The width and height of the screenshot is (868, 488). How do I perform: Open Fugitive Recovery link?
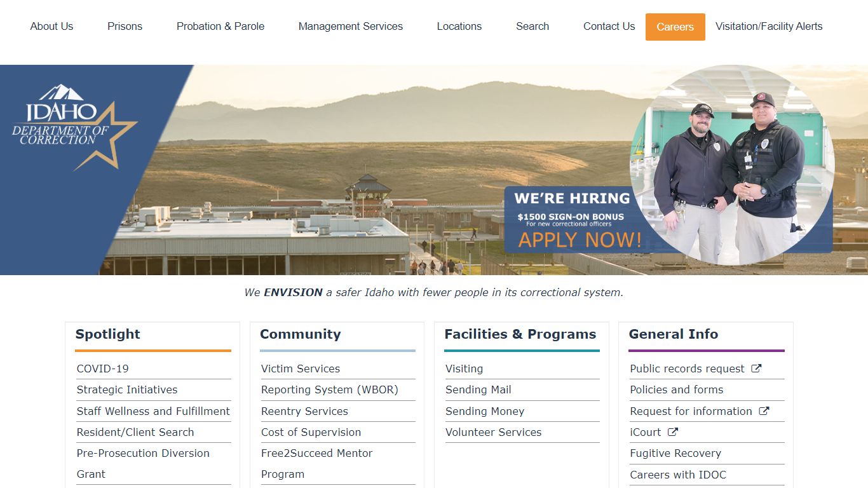point(675,453)
